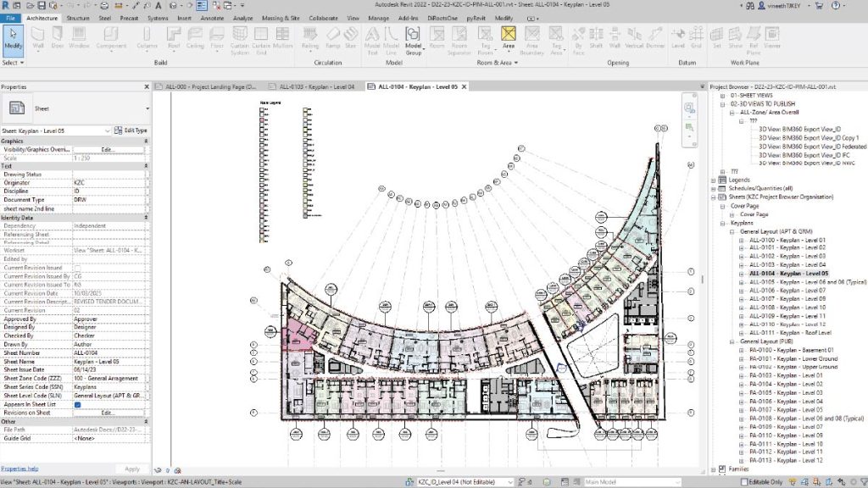Pick the Wall tool in Build panel
Screen dimensions: 868x488
[38, 38]
